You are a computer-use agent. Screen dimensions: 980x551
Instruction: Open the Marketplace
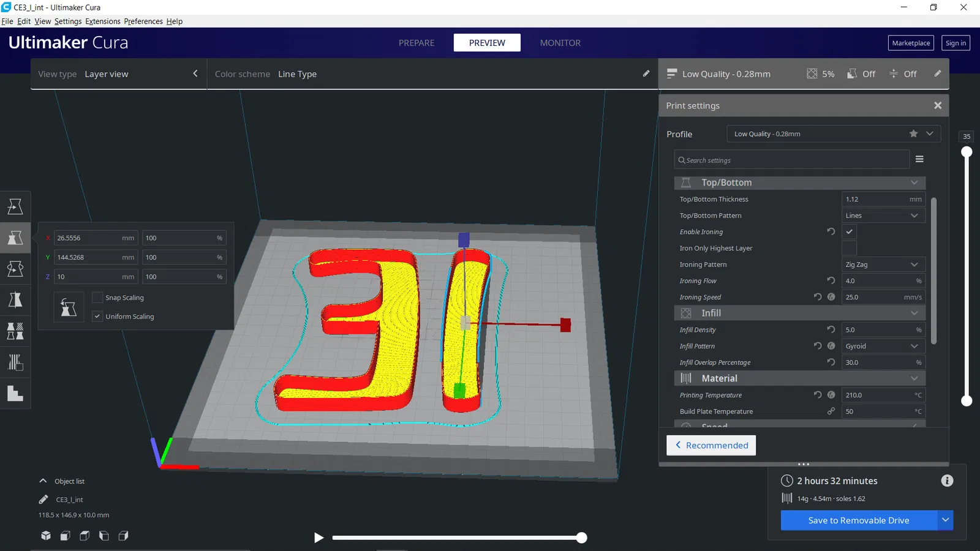pos(911,43)
